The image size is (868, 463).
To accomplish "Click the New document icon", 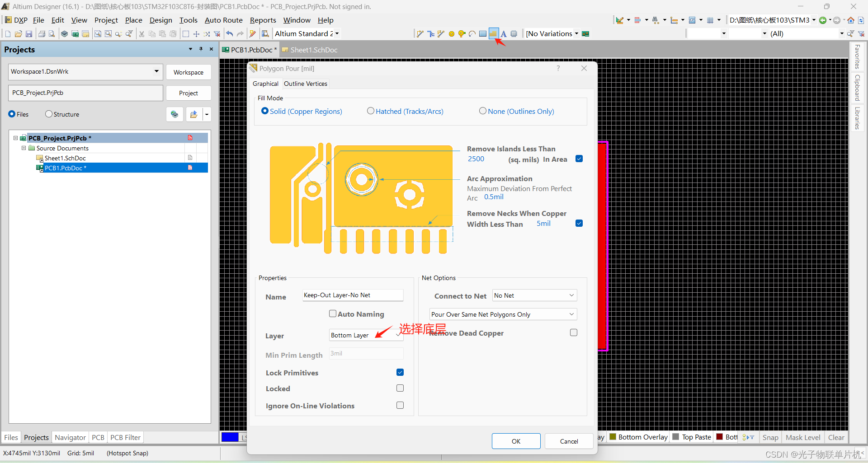I will pos(8,34).
